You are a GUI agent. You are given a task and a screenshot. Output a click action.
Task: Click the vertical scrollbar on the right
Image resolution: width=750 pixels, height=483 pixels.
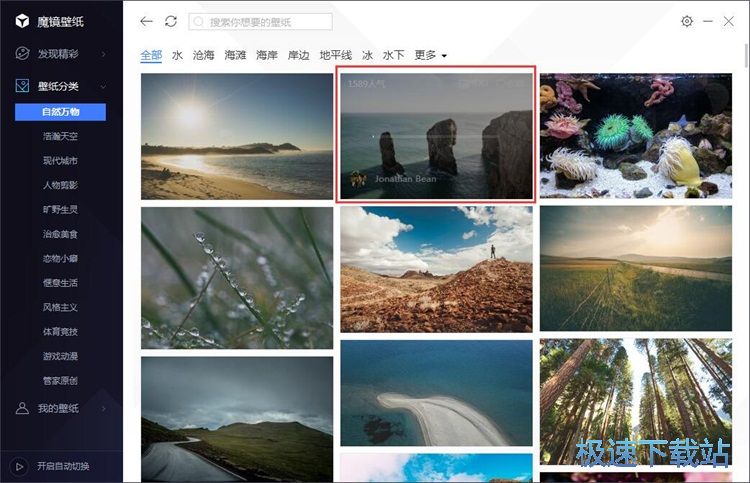[747, 55]
